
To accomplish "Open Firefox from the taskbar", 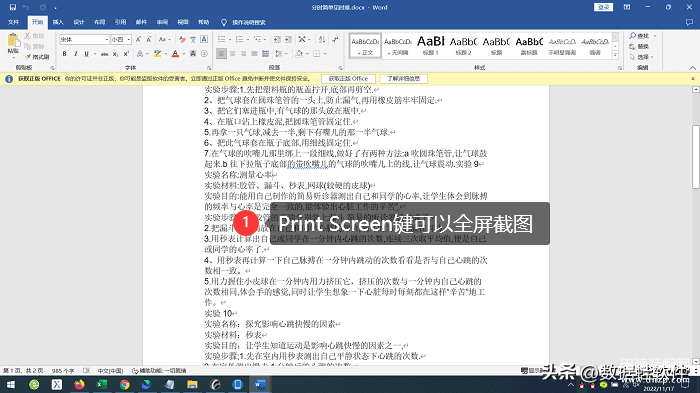I will point(79,385).
